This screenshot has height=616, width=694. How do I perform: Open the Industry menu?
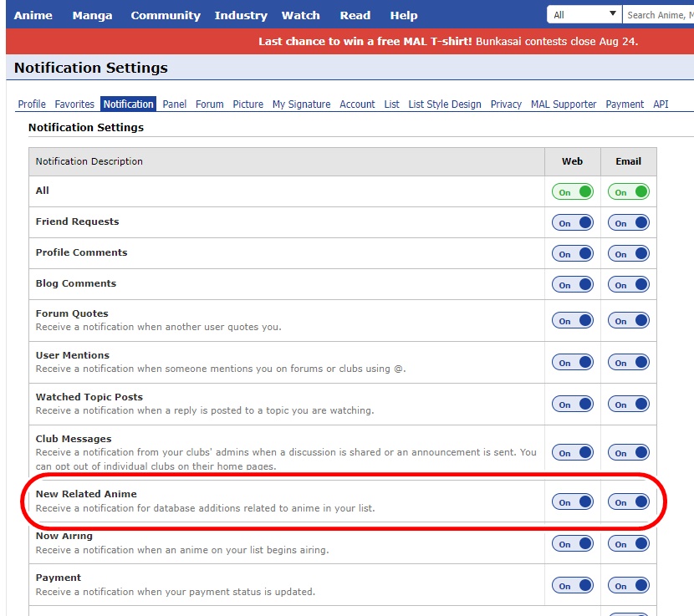click(241, 16)
